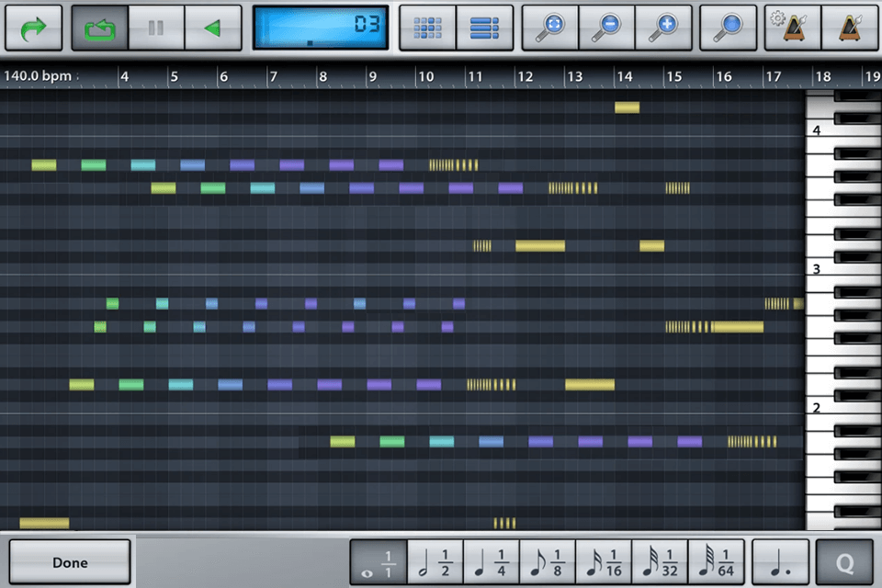Image resolution: width=882 pixels, height=588 pixels.
Task: Select the yellow note in the lowest row at left
Action: click(44, 524)
